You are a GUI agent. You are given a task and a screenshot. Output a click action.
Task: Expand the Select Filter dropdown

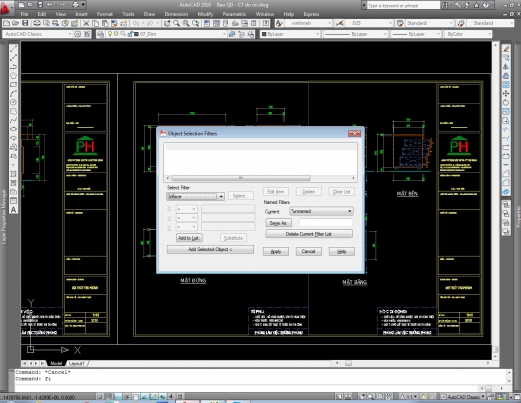(x=221, y=197)
